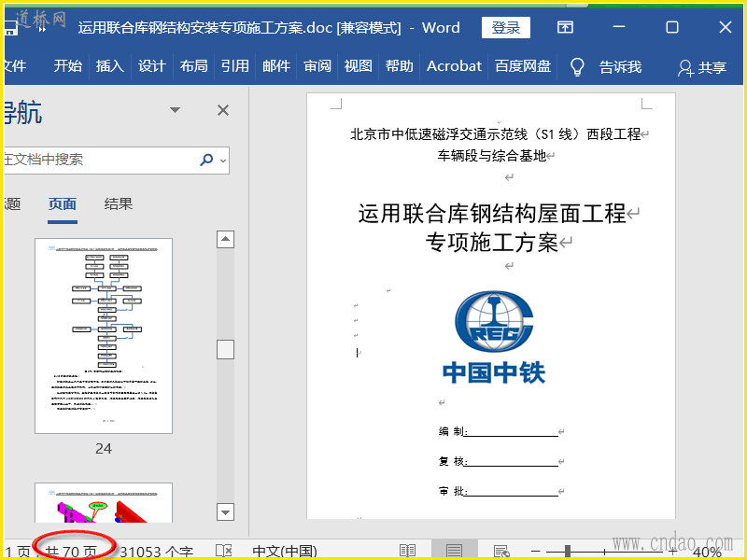
Task: Open the 插入 ribbon tab
Action: pyautogui.click(x=109, y=65)
